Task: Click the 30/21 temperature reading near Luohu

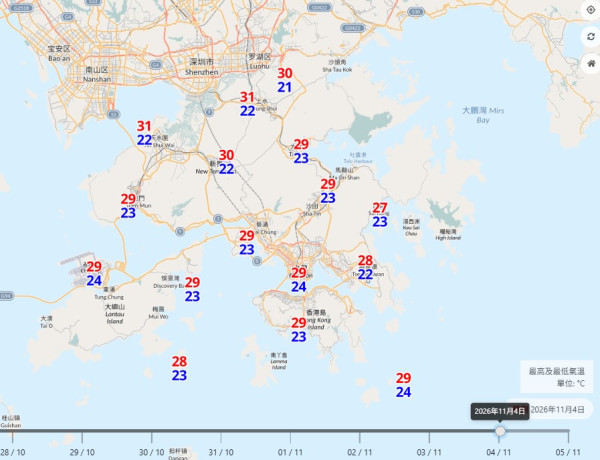Action: click(285, 80)
